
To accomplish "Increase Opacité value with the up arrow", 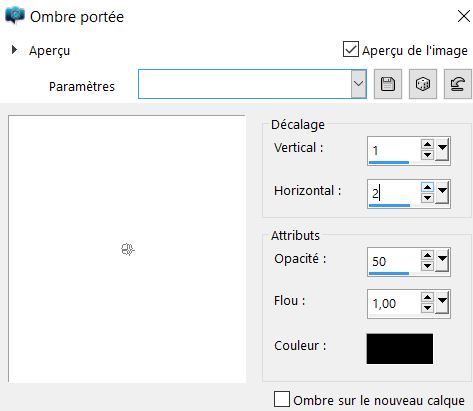I will [427, 255].
